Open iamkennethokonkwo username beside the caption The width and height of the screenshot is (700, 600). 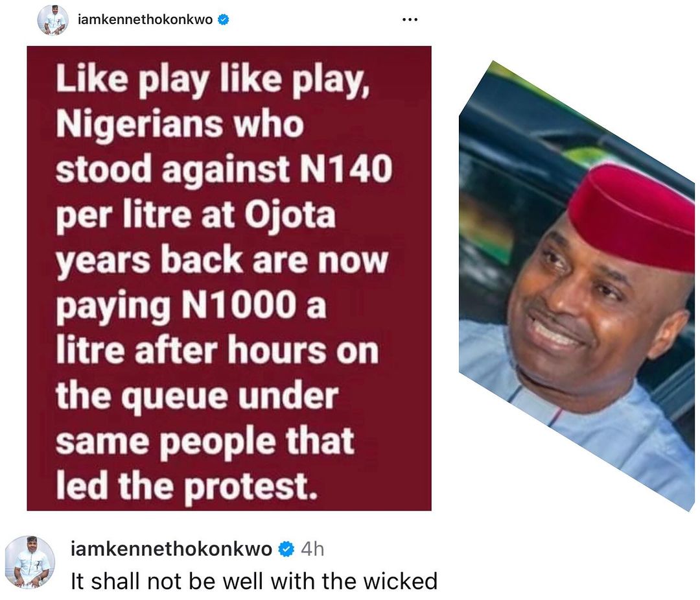(171, 549)
